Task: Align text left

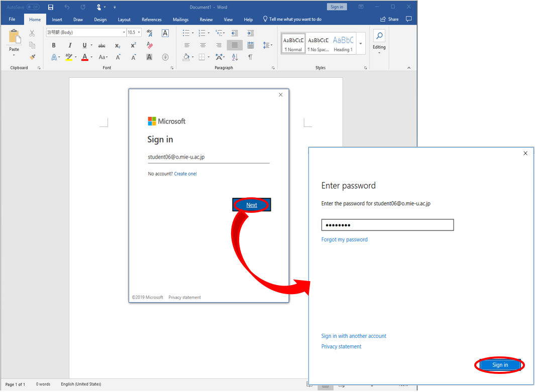Action: tap(187, 45)
